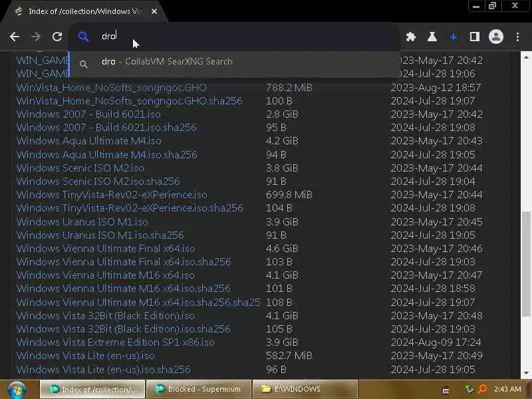
Task: Click the 582.7 MiB size value
Action: [289, 356]
